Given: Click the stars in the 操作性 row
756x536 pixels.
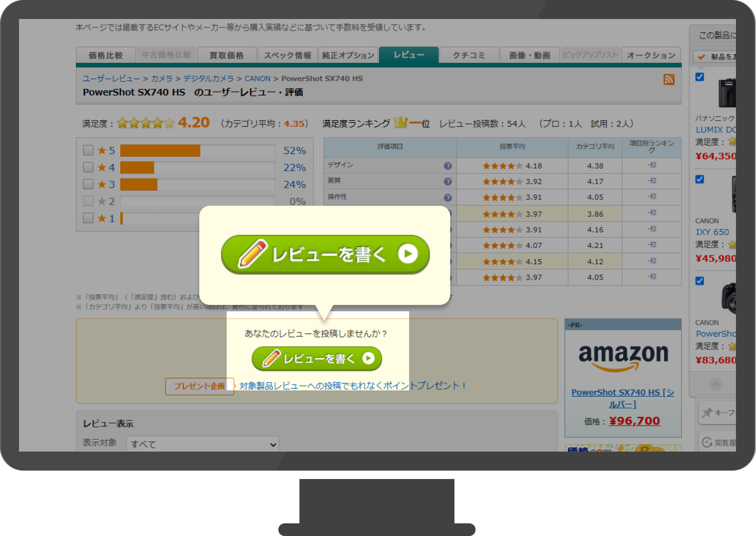Looking at the screenshot, I should click(x=503, y=197).
